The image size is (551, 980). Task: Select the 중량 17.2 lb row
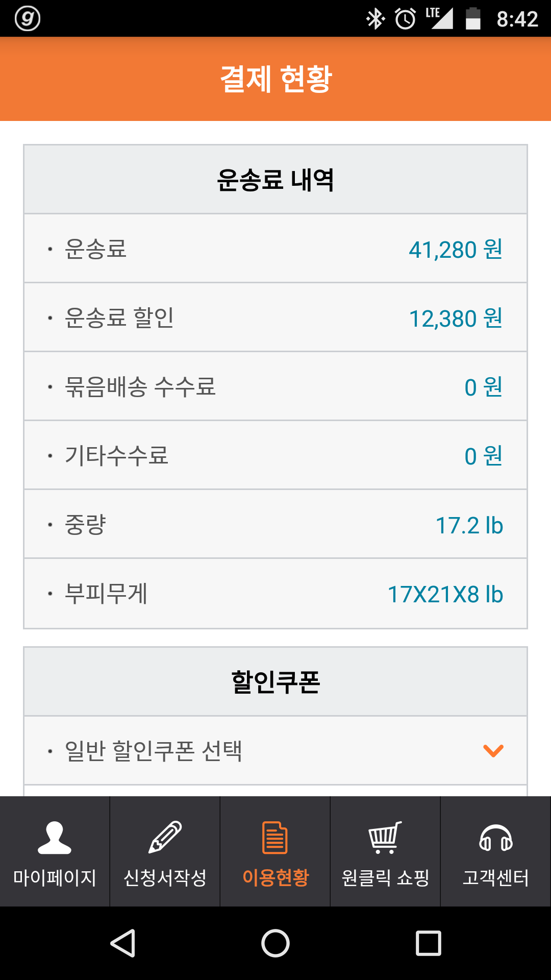[275, 525]
